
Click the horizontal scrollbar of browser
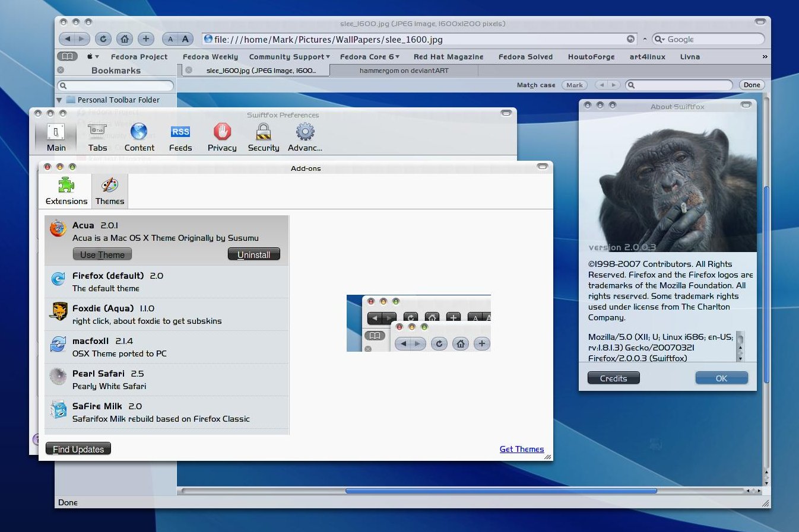[x=501, y=490]
